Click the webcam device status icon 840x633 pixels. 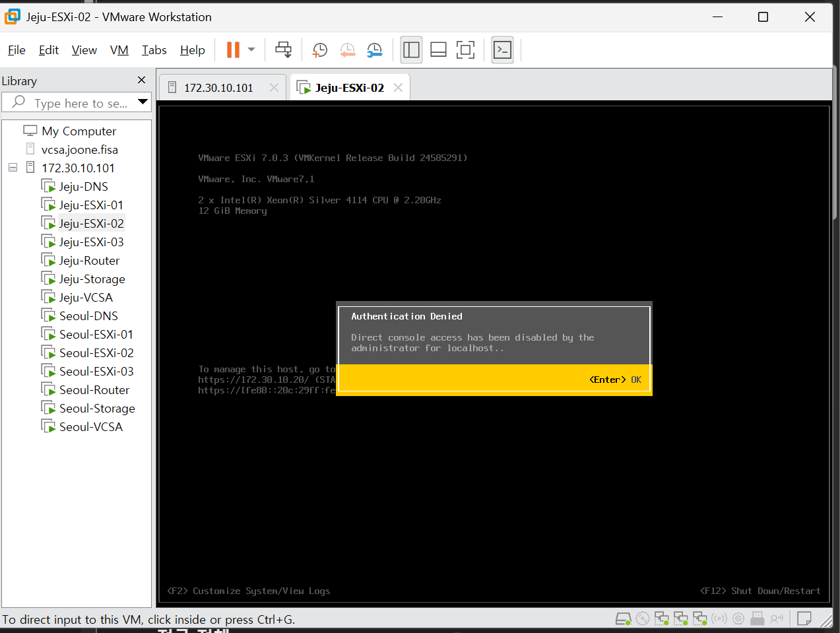pos(738,619)
